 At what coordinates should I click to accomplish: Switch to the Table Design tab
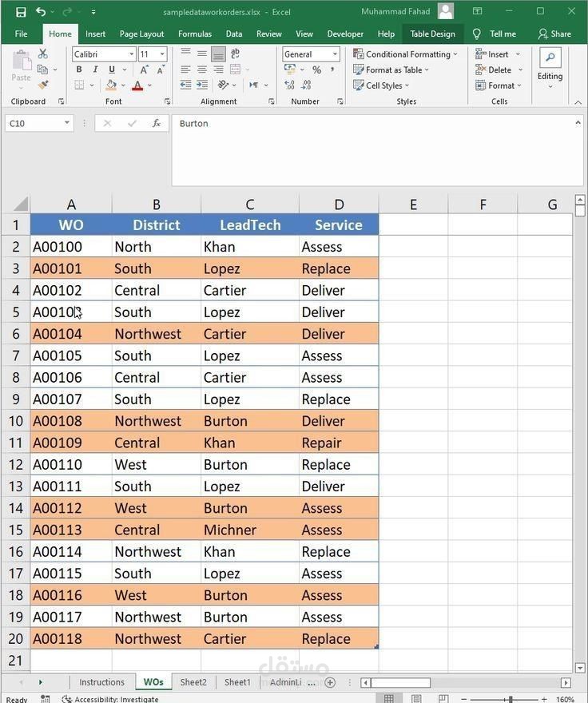[x=432, y=34]
